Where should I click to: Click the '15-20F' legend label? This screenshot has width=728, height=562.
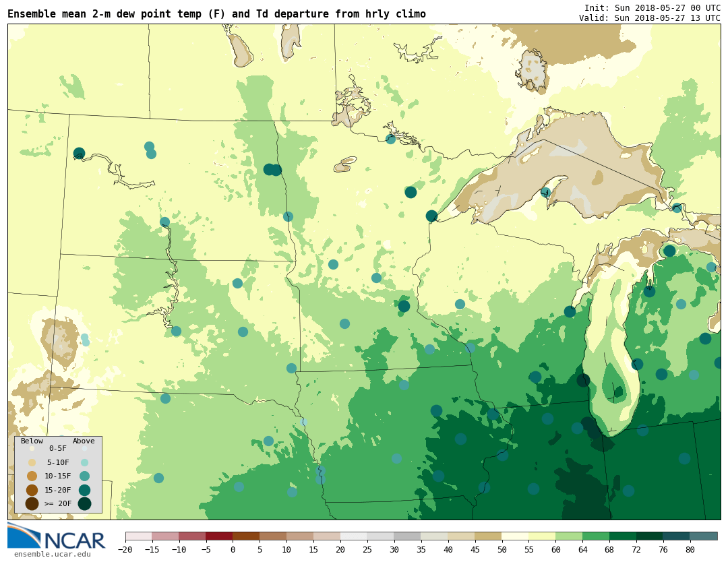58,490
